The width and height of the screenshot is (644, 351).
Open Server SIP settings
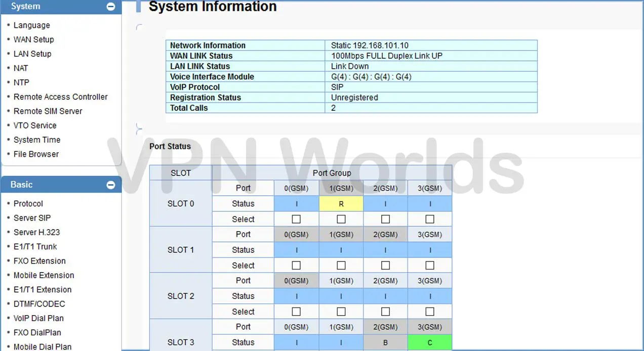tap(32, 217)
